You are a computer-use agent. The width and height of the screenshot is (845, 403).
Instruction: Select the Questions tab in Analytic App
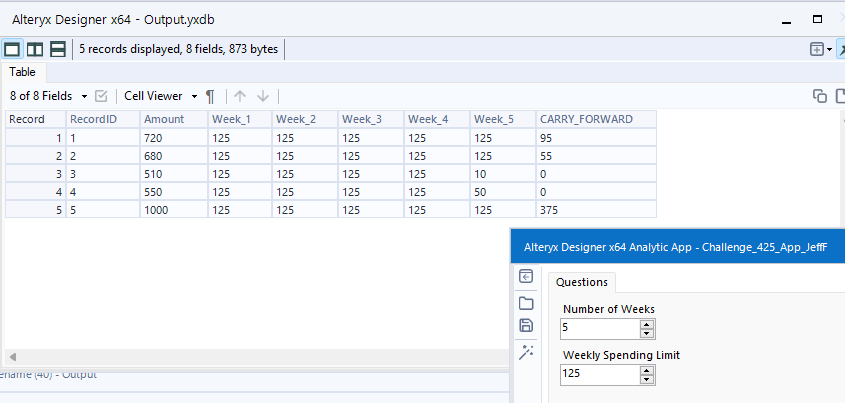(x=581, y=282)
